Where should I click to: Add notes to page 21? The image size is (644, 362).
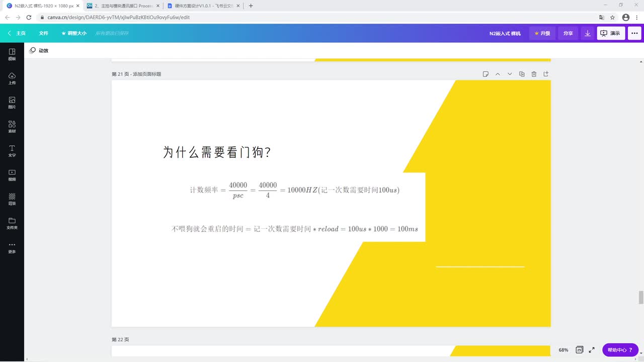(x=486, y=74)
